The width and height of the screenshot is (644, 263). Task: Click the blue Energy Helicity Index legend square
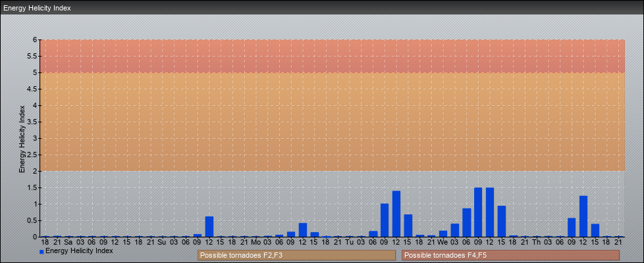coord(41,252)
